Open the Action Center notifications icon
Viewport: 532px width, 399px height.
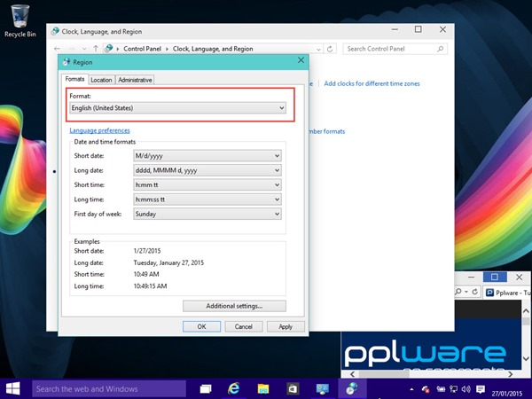[480, 389]
